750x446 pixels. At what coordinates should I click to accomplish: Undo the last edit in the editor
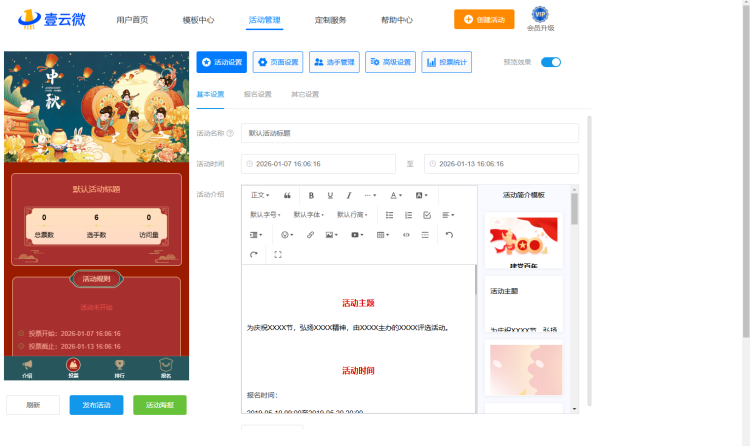(x=449, y=235)
